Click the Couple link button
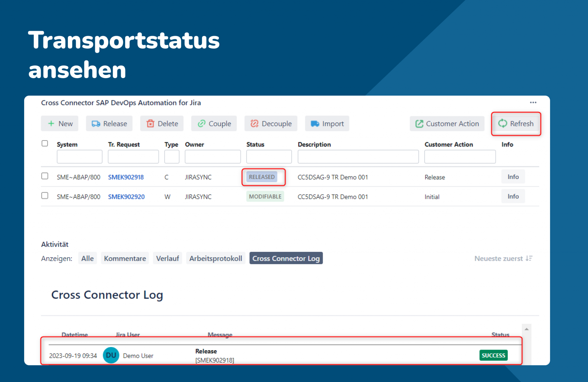 [214, 124]
